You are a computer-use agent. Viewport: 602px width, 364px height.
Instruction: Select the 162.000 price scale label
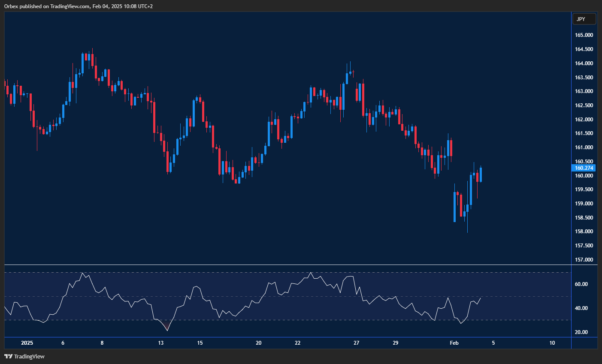584,120
